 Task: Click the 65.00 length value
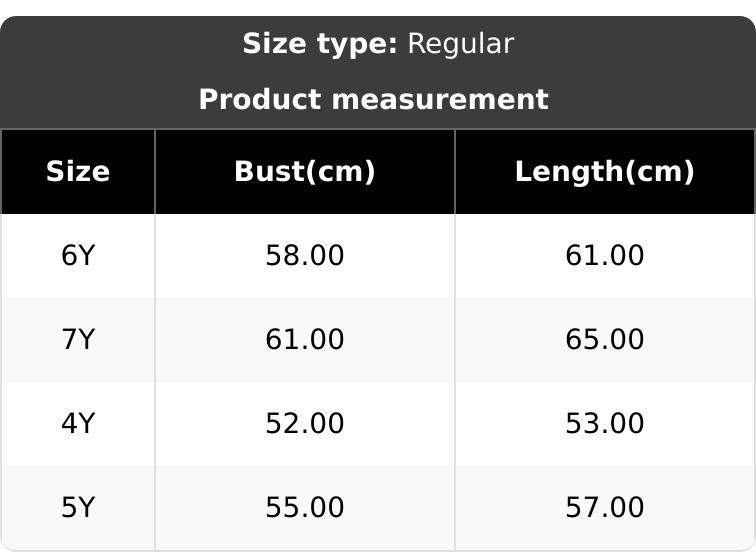604,340
